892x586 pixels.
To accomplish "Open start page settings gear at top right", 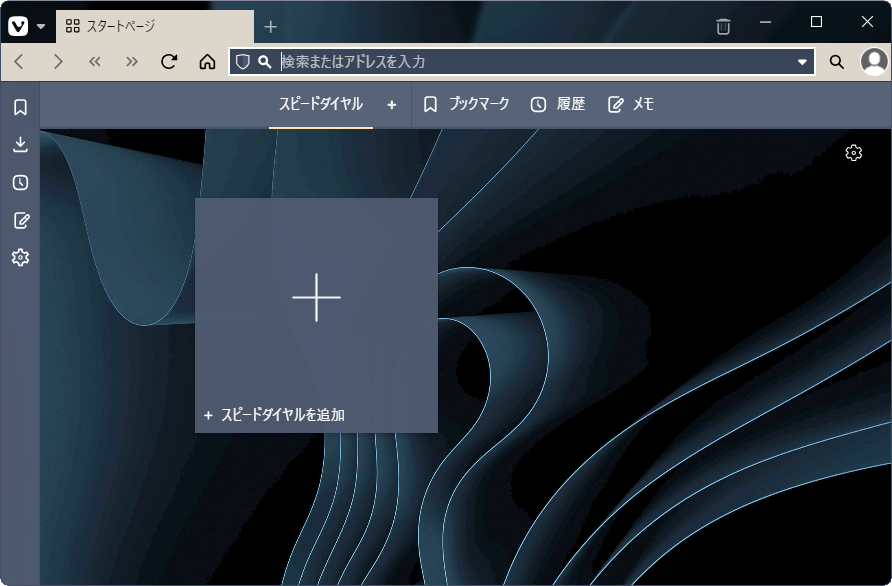I will (x=853, y=152).
